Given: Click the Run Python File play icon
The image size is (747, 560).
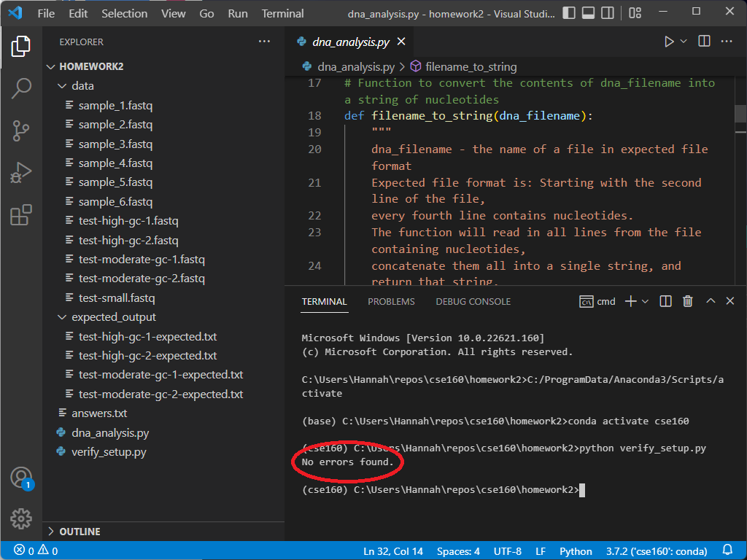Looking at the screenshot, I should pyautogui.click(x=669, y=42).
